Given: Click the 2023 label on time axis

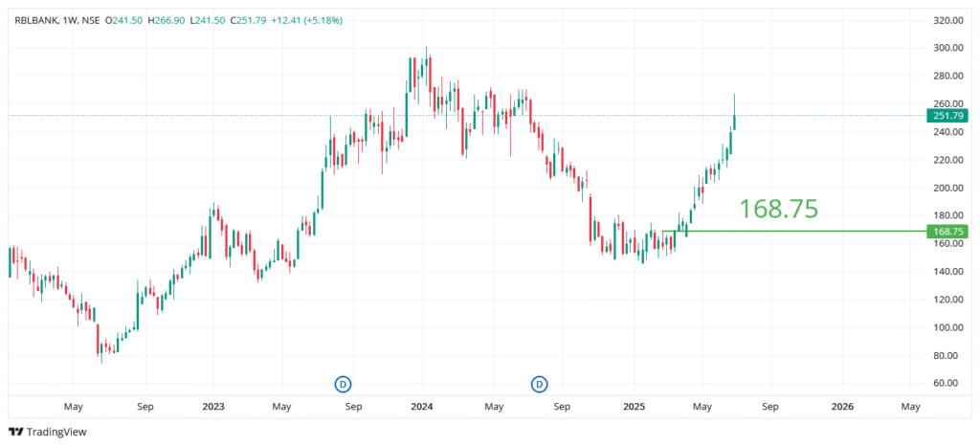Looking at the screenshot, I should (x=212, y=406).
